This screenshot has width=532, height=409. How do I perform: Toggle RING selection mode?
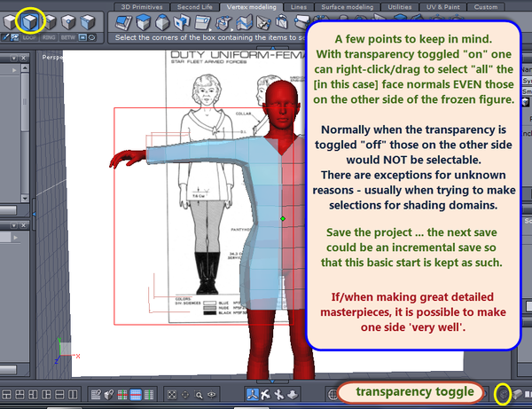pos(49,37)
